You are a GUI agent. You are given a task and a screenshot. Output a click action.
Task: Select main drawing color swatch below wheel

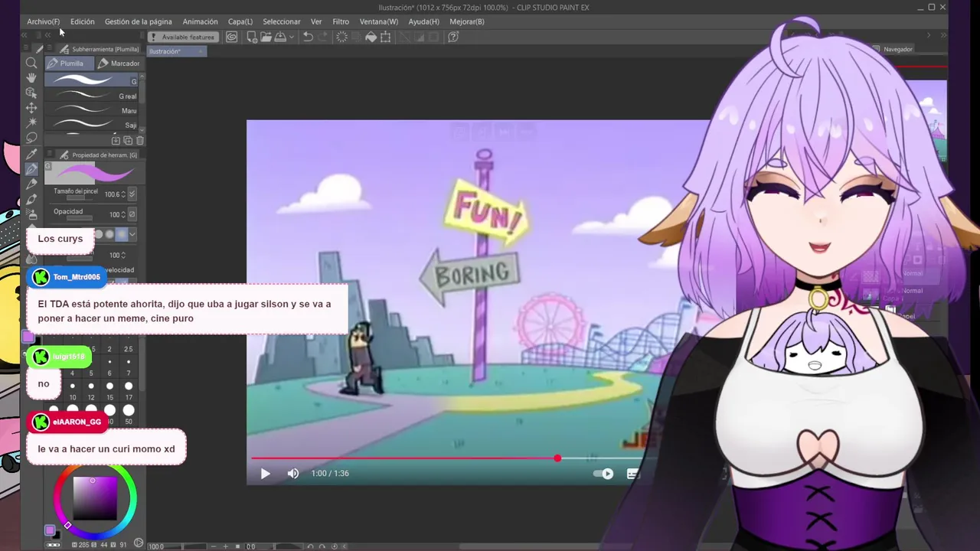point(51,530)
